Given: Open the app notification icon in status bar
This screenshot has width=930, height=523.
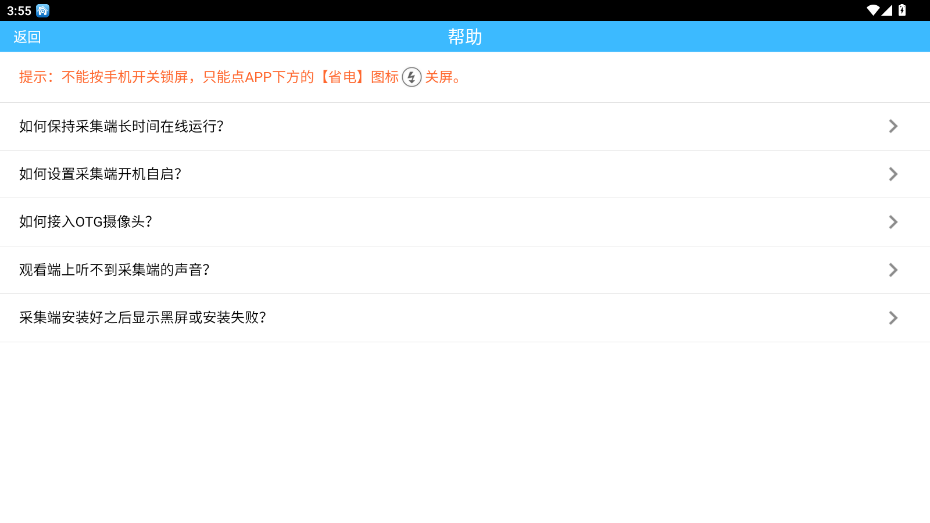Looking at the screenshot, I should click(43, 11).
